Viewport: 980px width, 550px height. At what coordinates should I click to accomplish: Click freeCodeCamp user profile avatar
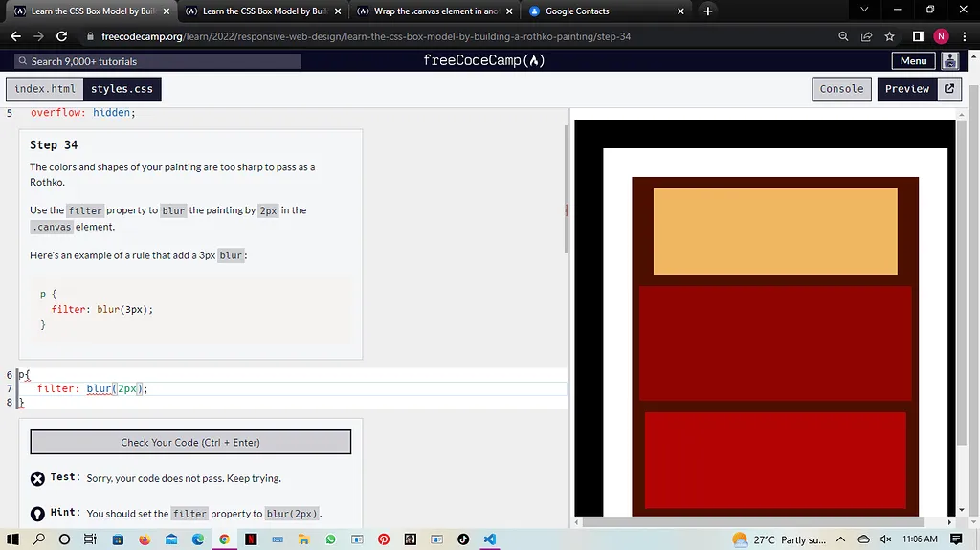[950, 60]
